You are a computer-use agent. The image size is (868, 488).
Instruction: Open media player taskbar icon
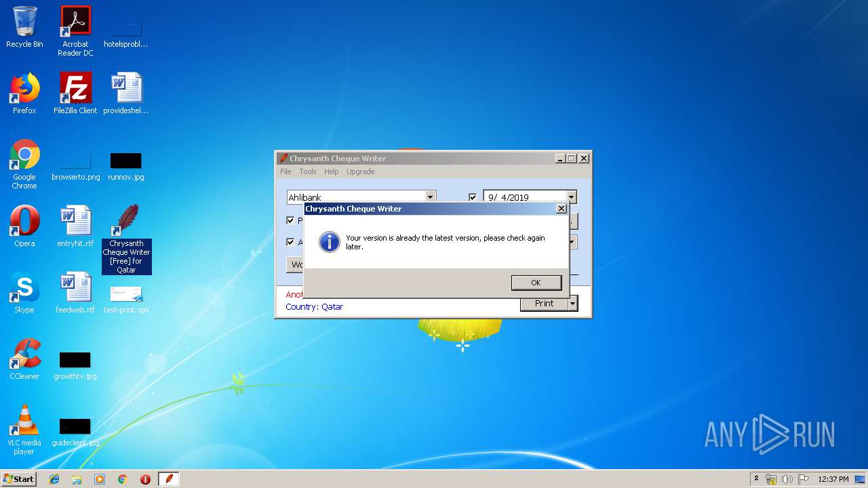pos(100,479)
